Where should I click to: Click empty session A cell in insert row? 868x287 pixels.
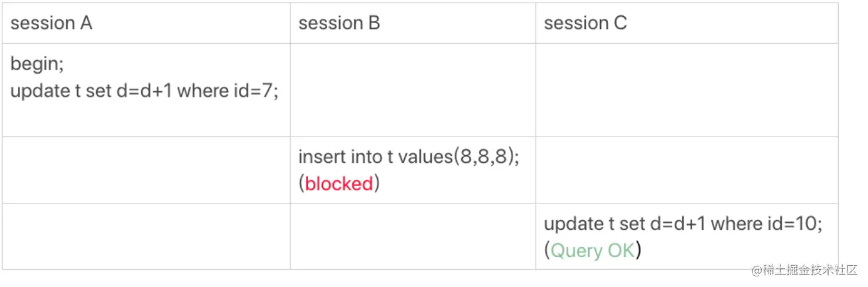[x=146, y=170]
